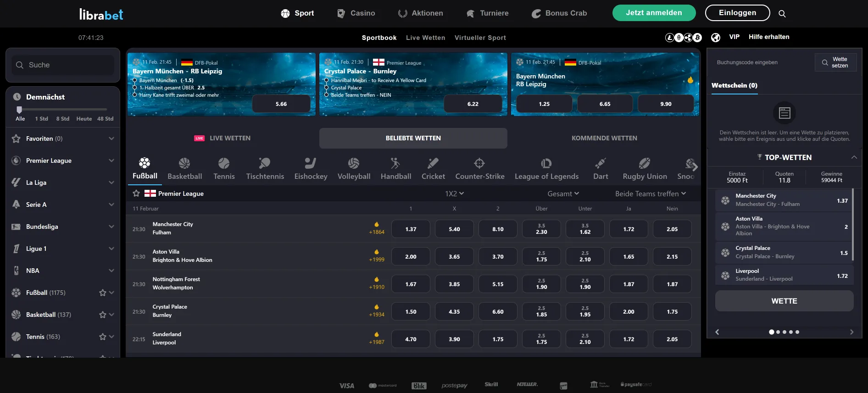Select the 8 Std time filter

[63, 119]
